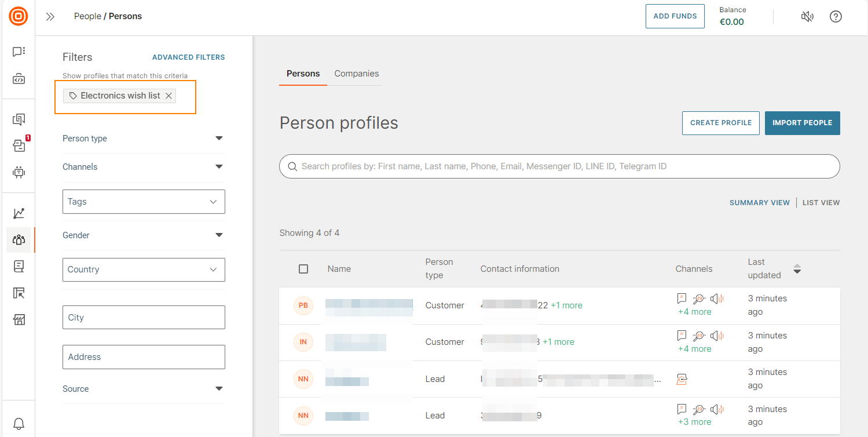Open the developer tools code icon
The height and width of the screenshot is (437, 868).
[x=19, y=78]
